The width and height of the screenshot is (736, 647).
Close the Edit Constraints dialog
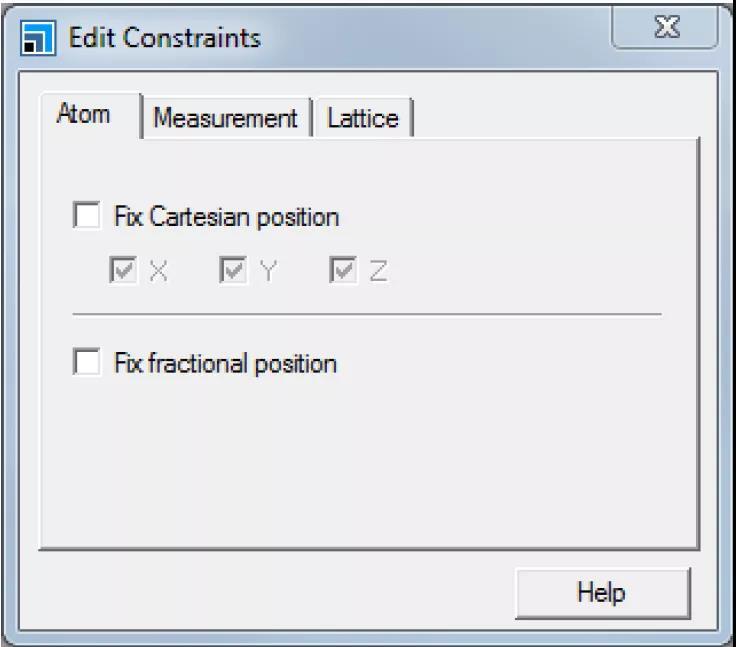(666, 30)
